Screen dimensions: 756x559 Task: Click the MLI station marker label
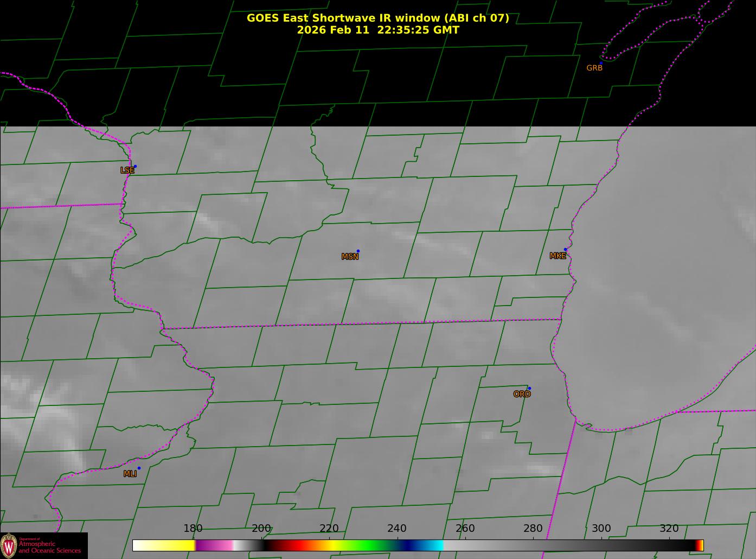130,474
